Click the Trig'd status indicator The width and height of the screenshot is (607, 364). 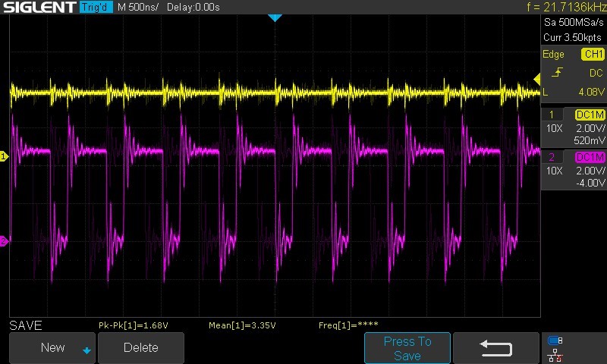pos(96,7)
